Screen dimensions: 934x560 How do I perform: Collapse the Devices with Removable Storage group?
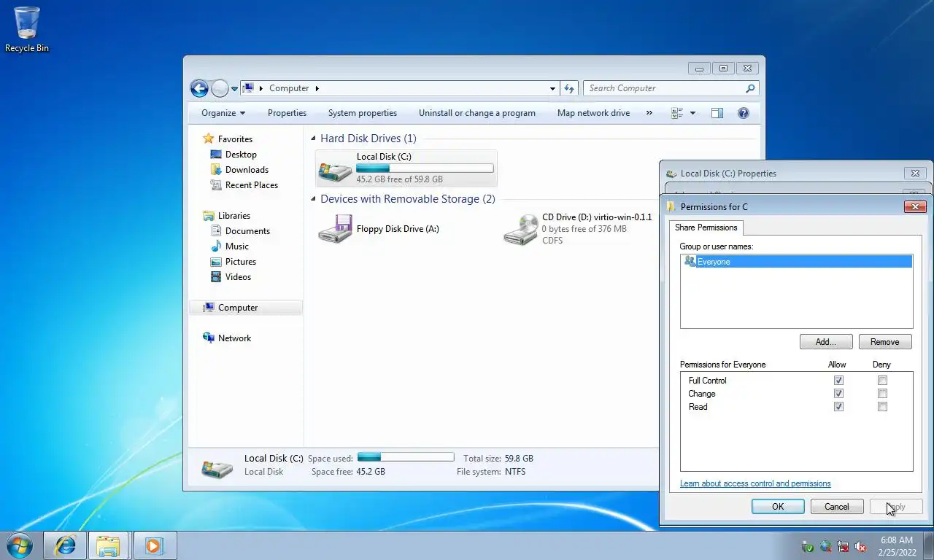point(314,199)
